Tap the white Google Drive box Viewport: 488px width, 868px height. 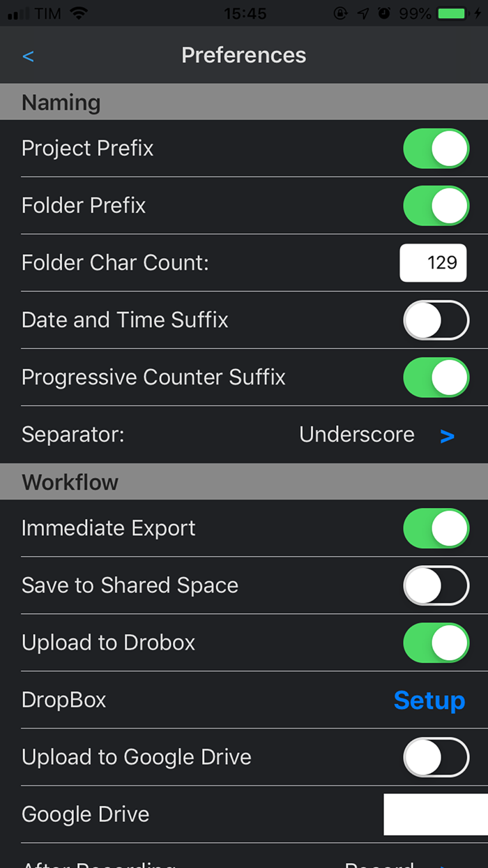[x=435, y=814]
